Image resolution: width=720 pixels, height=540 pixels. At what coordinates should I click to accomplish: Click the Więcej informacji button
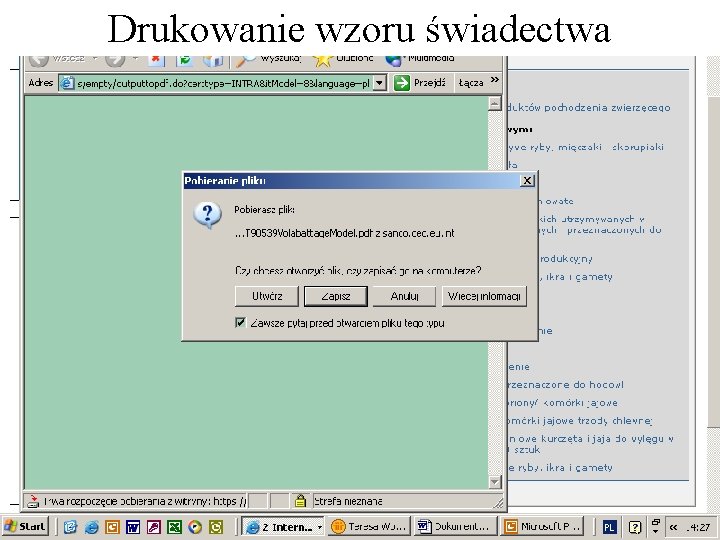[484, 296]
